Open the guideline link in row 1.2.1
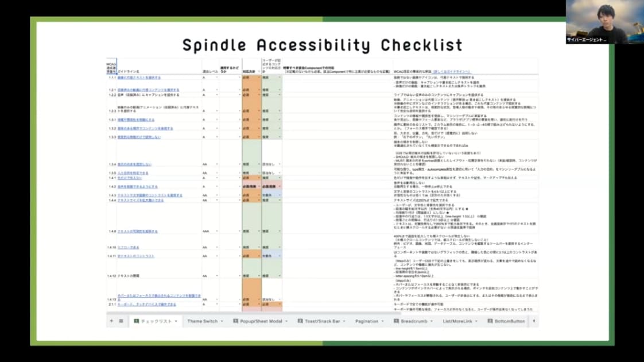Viewport: 644px width, 362px height. coord(148,90)
